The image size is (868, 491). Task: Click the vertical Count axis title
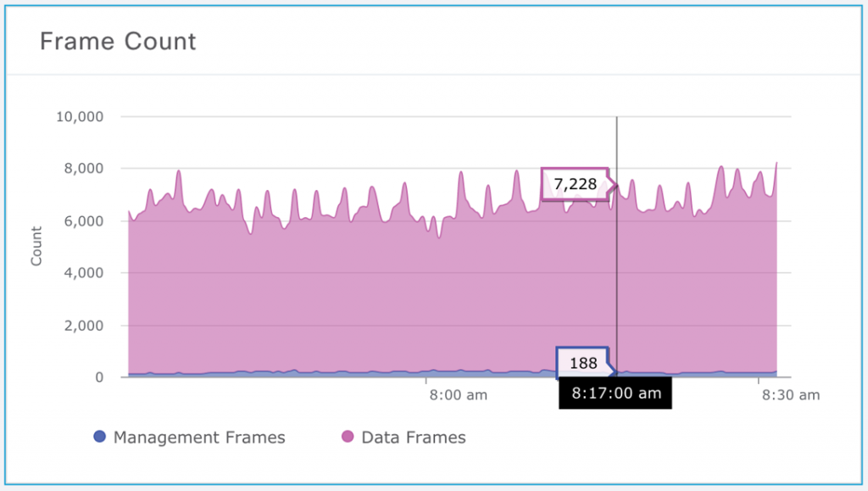tap(36, 246)
